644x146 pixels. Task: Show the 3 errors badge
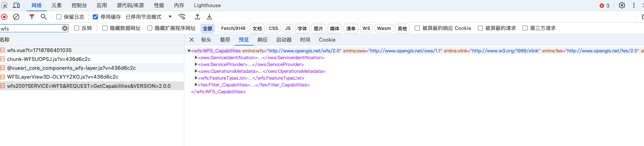pyautogui.click(x=604, y=5)
